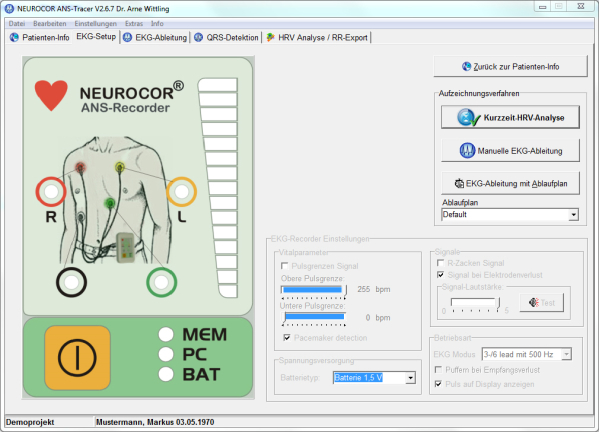The image size is (599, 432).
Task: Toggle Puls auf Display anzeigen checkbox
Action: tap(439, 384)
